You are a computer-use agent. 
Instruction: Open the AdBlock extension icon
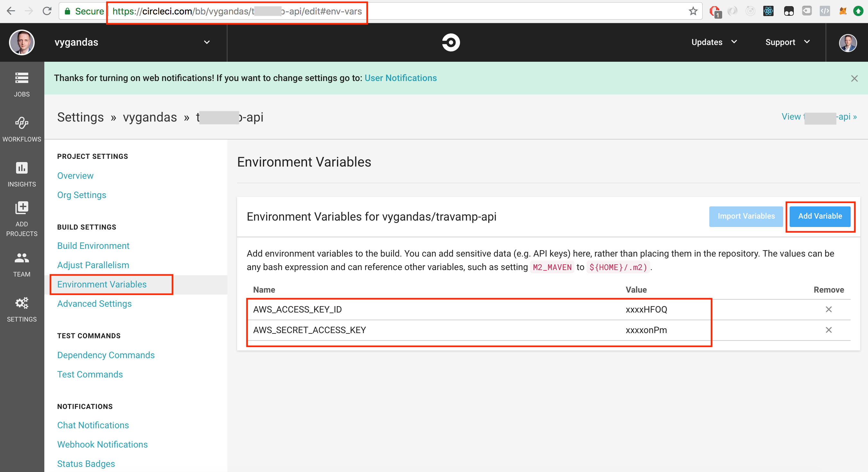coord(714,11)
